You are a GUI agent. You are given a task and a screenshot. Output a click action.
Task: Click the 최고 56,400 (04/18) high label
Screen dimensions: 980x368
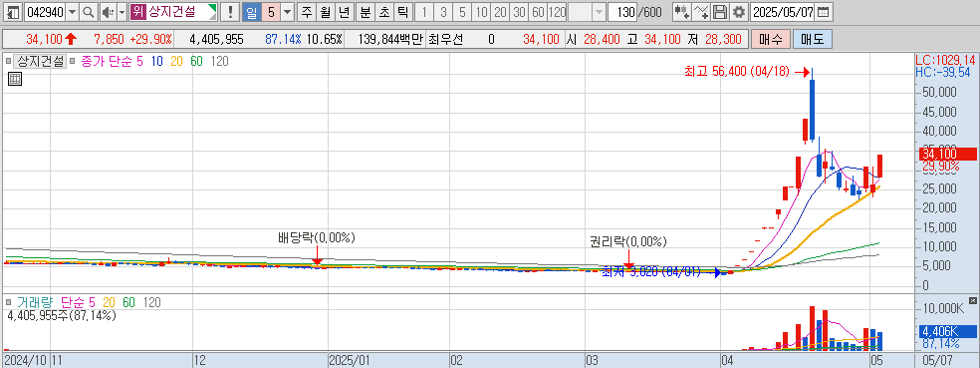pyautogui.click(x=737, y=73)
